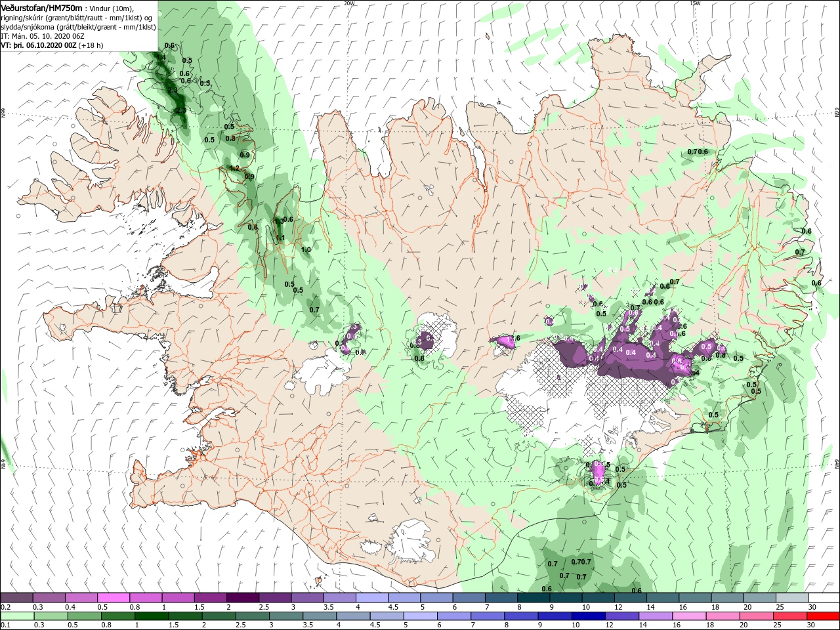Click the purple swatch between 12 and 14, lower row

pos(621,616)
